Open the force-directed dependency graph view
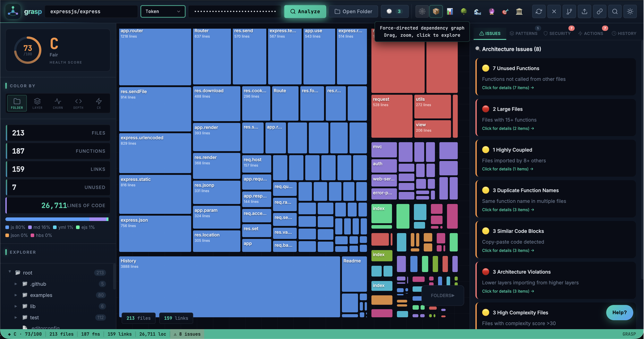This screenshot has height=339, width=644. (x=422, y=11)
